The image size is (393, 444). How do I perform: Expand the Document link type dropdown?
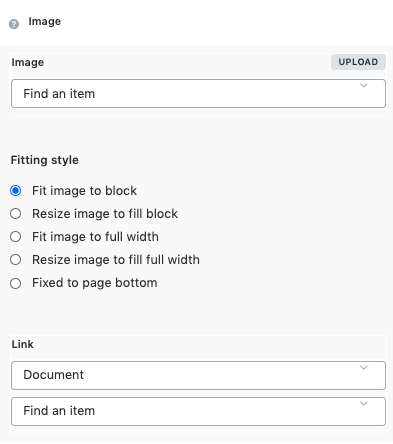[198, 375]
